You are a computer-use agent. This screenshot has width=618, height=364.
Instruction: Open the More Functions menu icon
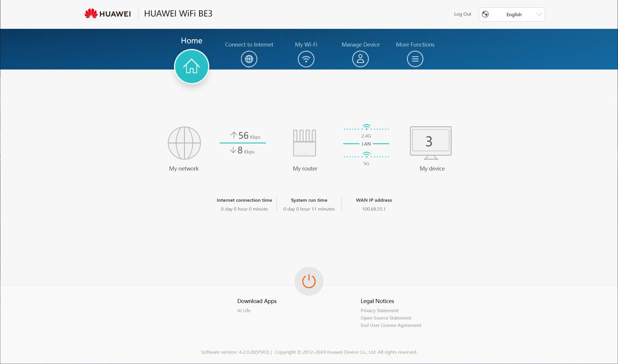415,59
